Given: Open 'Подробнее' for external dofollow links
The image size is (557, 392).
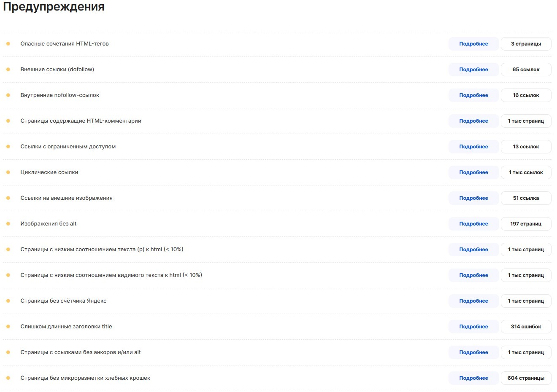Looking at the screenshot, I should click(x=473, y=70).
